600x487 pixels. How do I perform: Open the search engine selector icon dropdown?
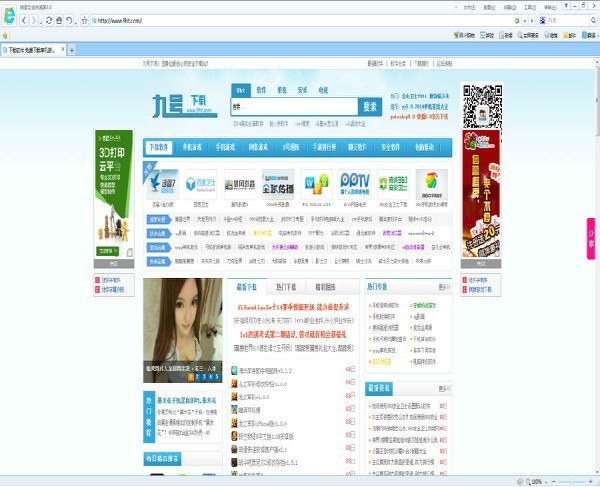[x=543, y=20]
